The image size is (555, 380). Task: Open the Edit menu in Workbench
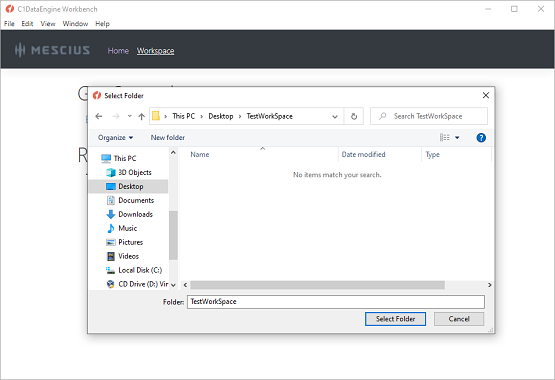point(27,24)
